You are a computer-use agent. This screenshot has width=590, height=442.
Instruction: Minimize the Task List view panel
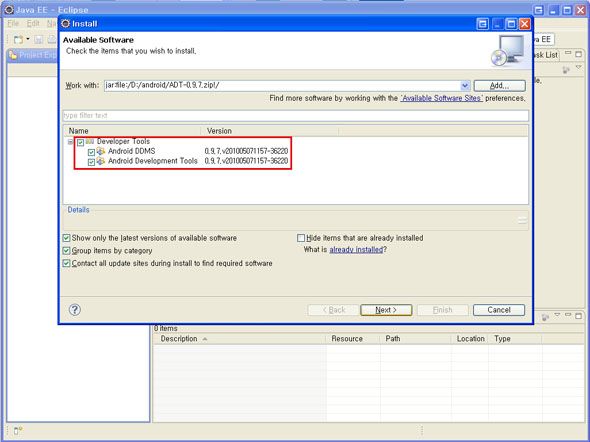pyautogui.click(x=568, y=54)
